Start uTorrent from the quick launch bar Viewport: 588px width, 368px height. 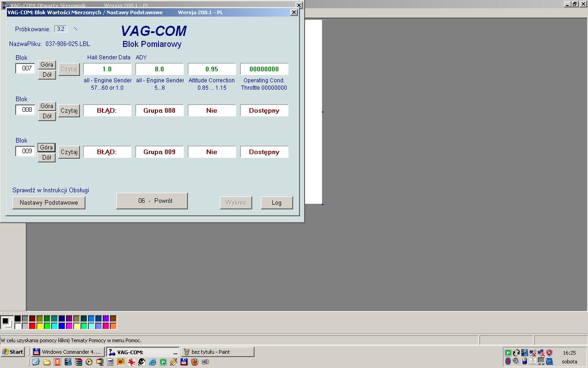(163, 362)
